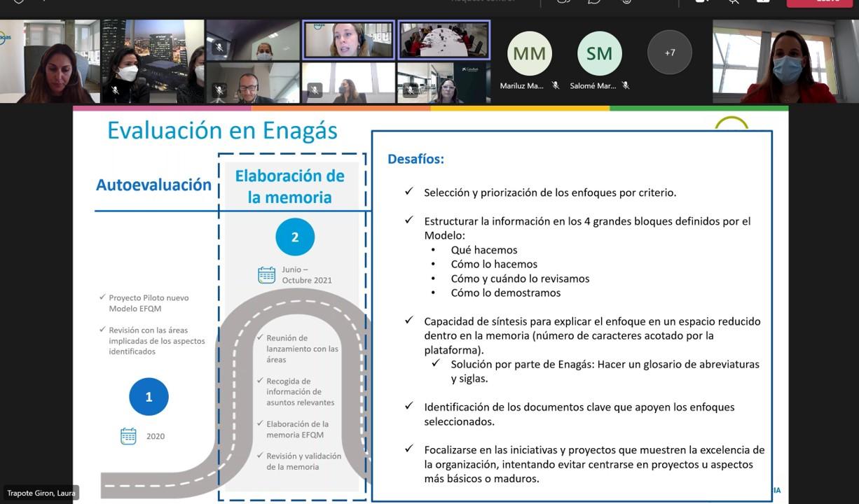This screenshot has width=859, height=504.
Task: Click the slide title Evaluación en Enagás
Action: 222,130
